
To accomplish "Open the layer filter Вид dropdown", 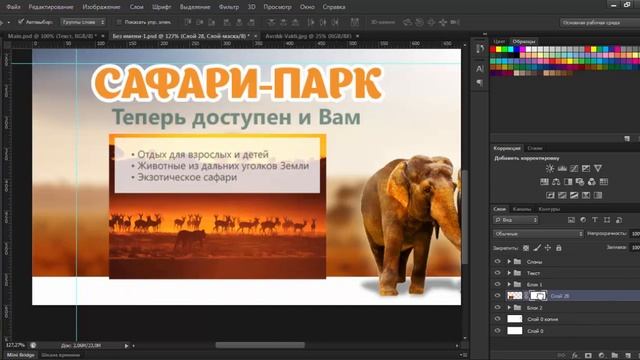I will (516, 220).
